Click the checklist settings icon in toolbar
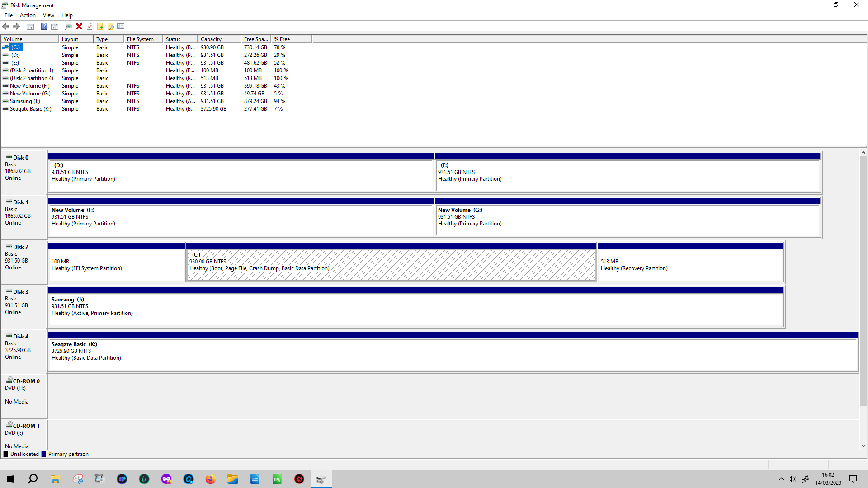 [x=121, y=26]
